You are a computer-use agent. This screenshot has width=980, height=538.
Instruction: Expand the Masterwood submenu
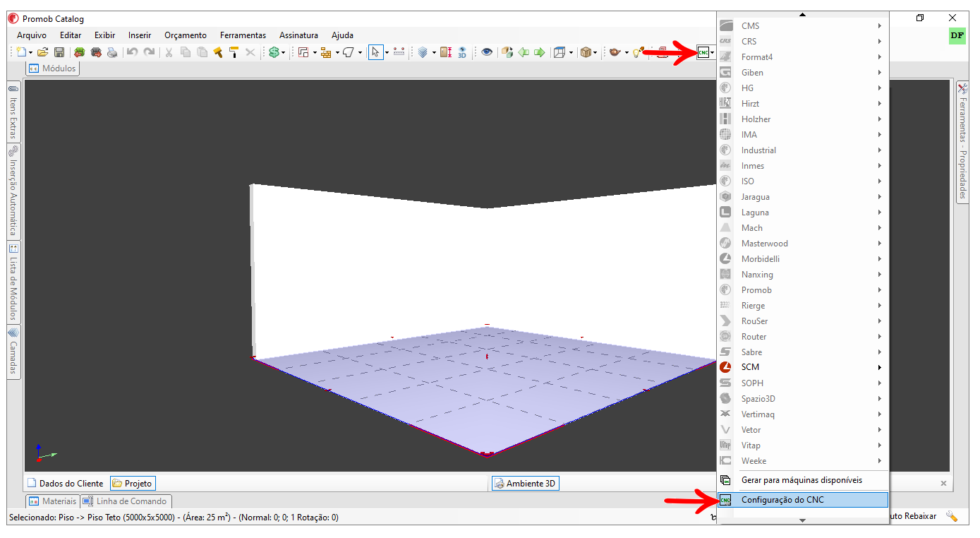point(803,244)
